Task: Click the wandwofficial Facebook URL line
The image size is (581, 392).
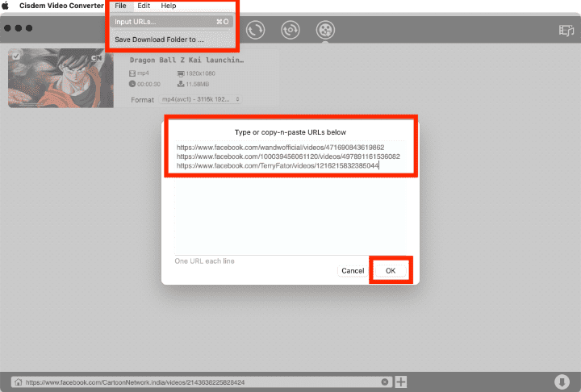Action: 281,148
